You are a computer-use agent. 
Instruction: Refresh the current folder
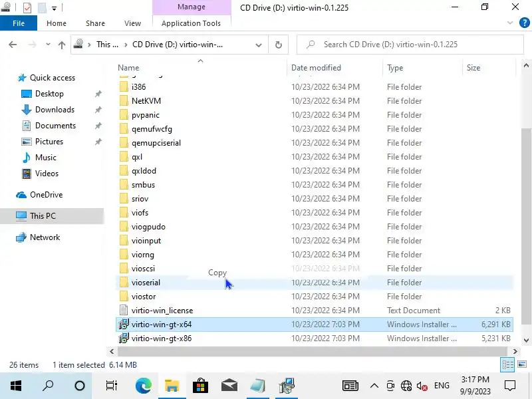click(x=278, y=45)
